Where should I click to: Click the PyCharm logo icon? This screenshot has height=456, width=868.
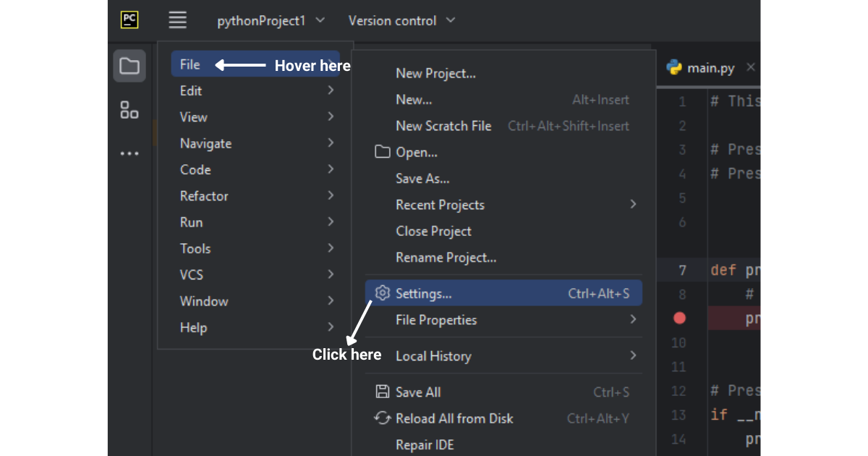129,20
